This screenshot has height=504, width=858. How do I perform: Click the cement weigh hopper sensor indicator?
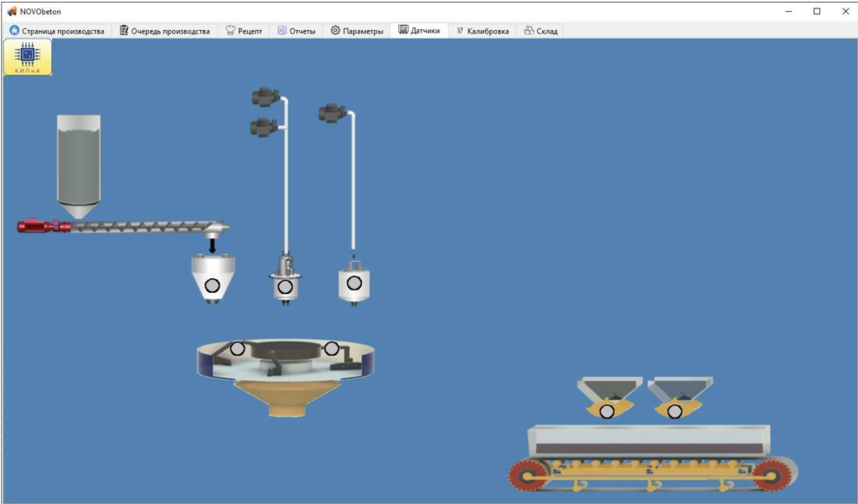pos(213,285)
